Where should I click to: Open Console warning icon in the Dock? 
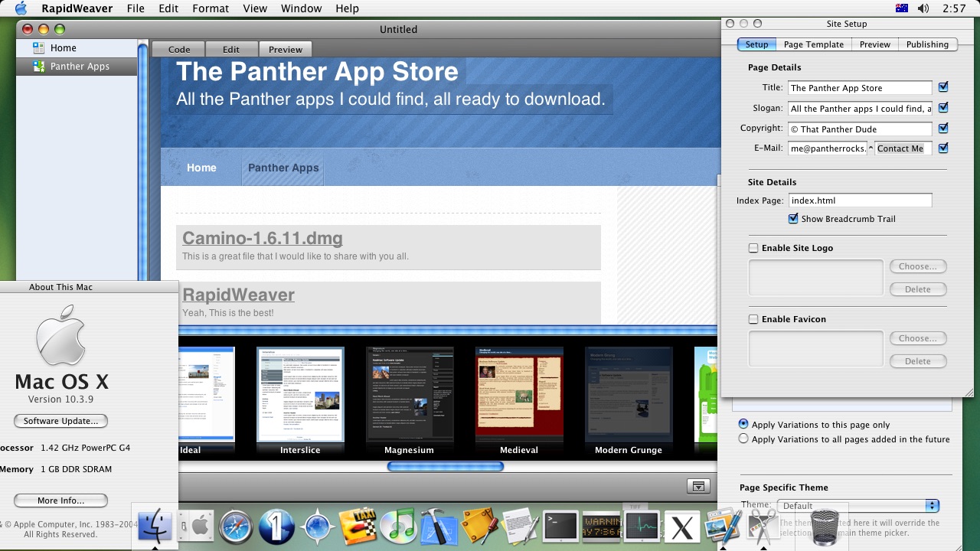[601, 527]
